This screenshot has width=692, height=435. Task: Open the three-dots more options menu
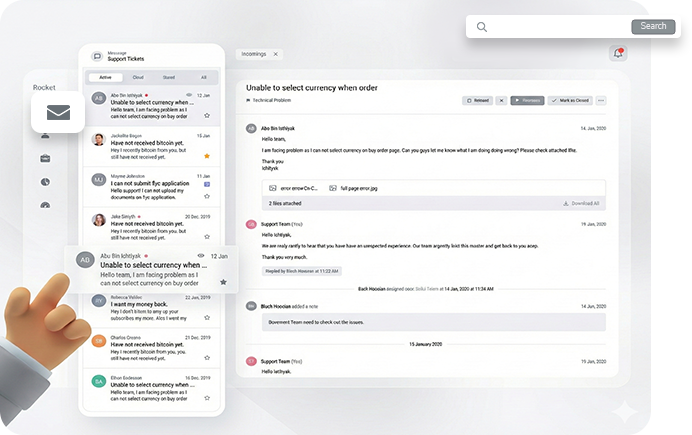(601, 101)
